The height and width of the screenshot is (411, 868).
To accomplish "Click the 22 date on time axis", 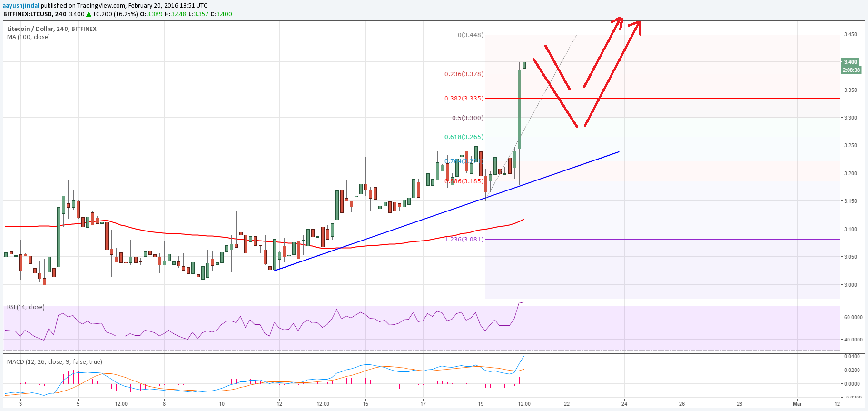I will 567,404.
